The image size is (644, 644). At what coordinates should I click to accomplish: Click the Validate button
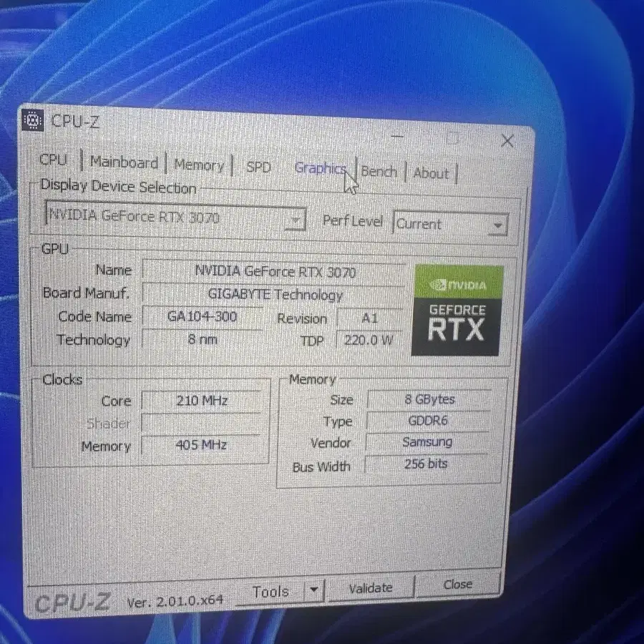click(371, 587)
